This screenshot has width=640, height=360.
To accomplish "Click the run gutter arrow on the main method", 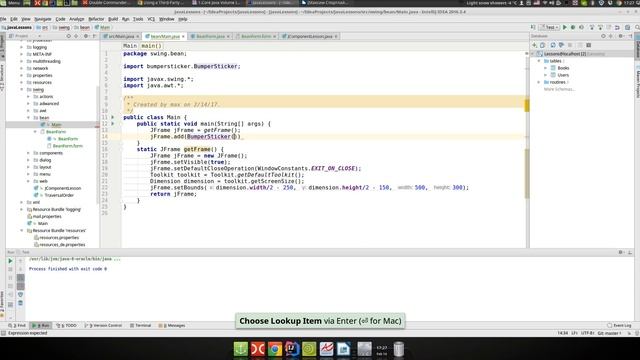I will point(113,123).
